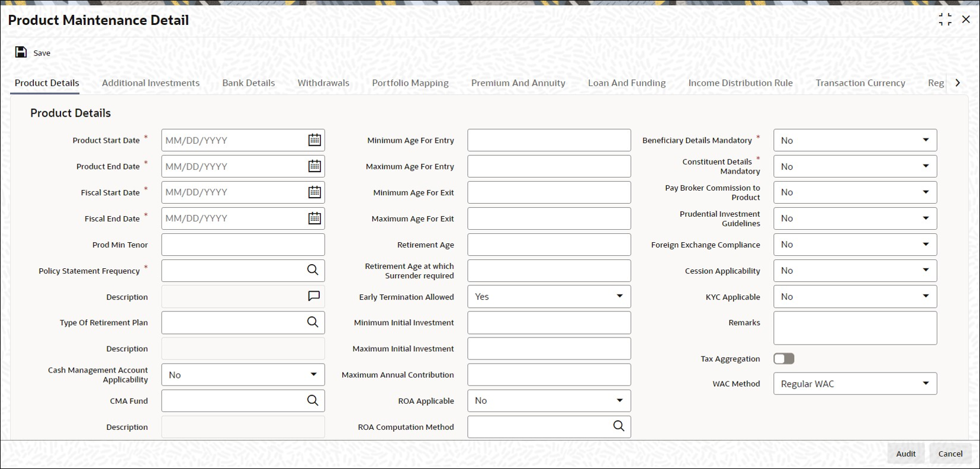Screen dimensions: 980x469
Task: Expand ROA Applicable dropdown
Action: coord(619,400)
